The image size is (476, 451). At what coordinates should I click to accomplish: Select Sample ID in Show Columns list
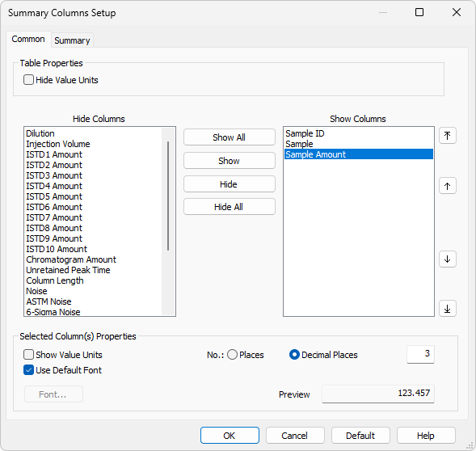point(305,133)
